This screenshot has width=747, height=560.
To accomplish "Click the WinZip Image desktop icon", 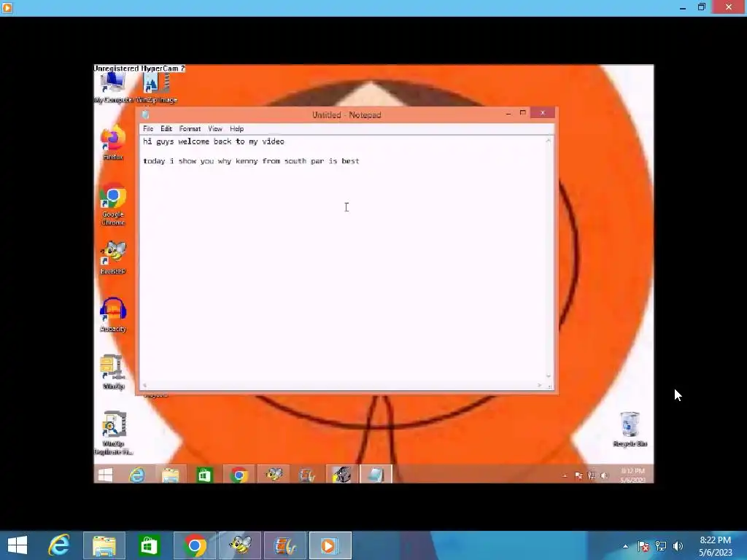I will (157, 88).
